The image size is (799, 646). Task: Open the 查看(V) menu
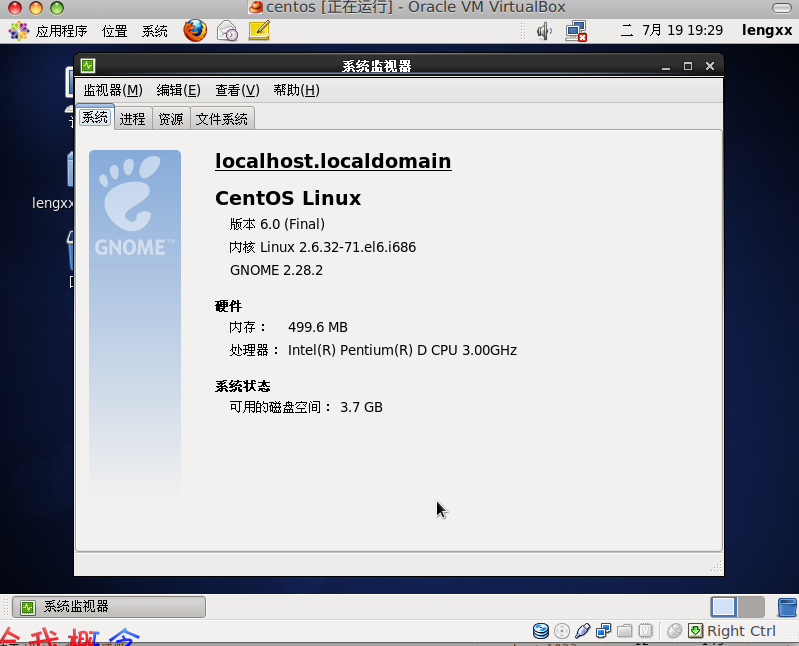(237, 90)
